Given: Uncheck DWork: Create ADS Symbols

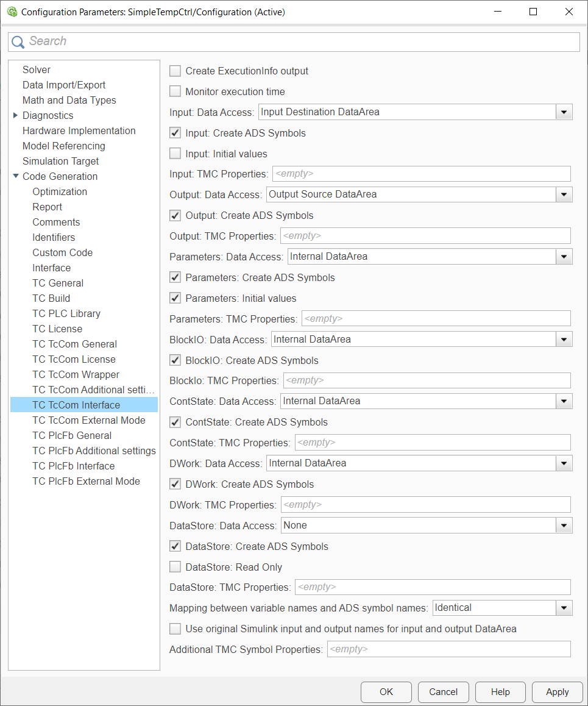Looking at the screenshot, I should click(175, 485).
